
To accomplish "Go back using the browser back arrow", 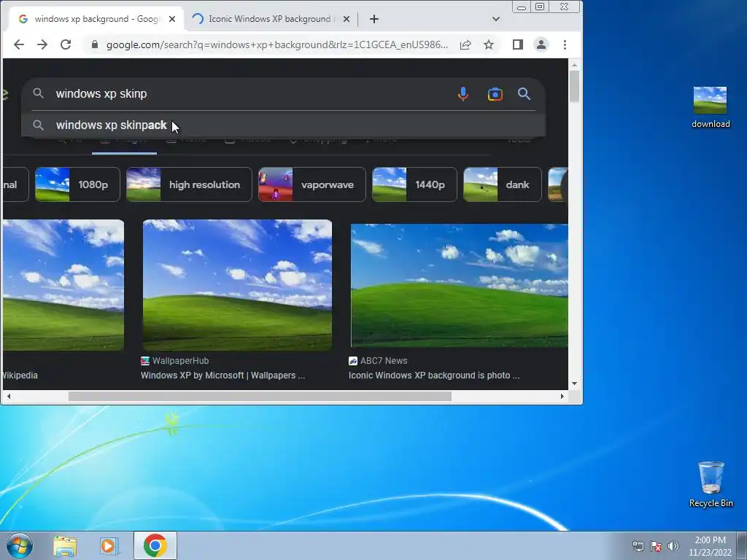I will (18, 44).
